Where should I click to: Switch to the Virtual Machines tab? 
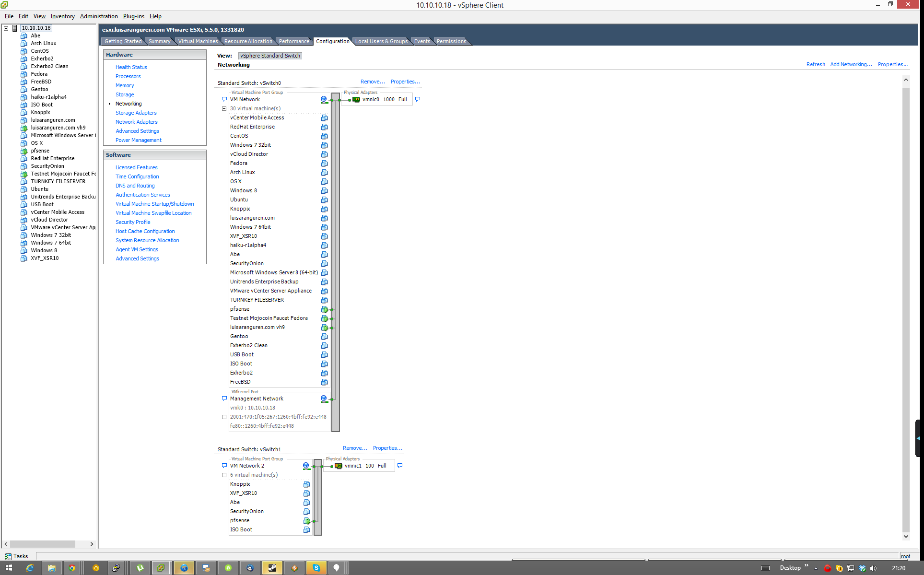198,41
